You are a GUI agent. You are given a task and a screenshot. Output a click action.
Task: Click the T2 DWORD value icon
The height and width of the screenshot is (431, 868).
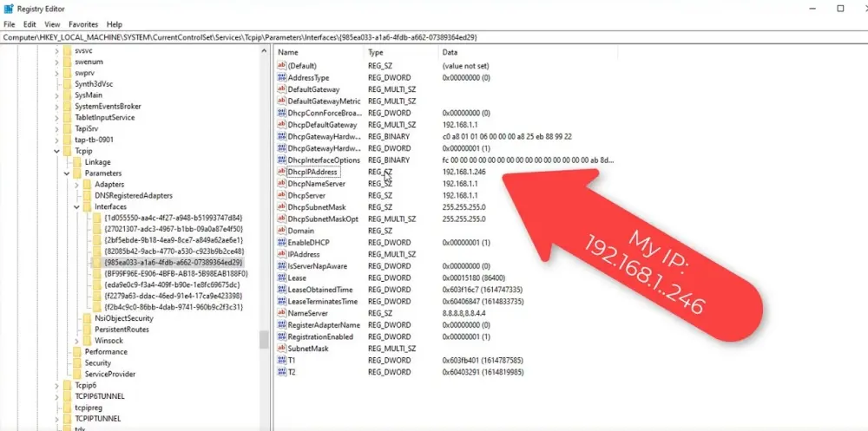281,372
